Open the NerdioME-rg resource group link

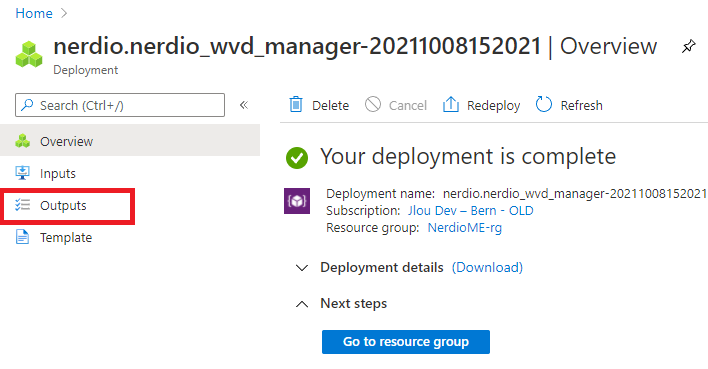point(465,228)
